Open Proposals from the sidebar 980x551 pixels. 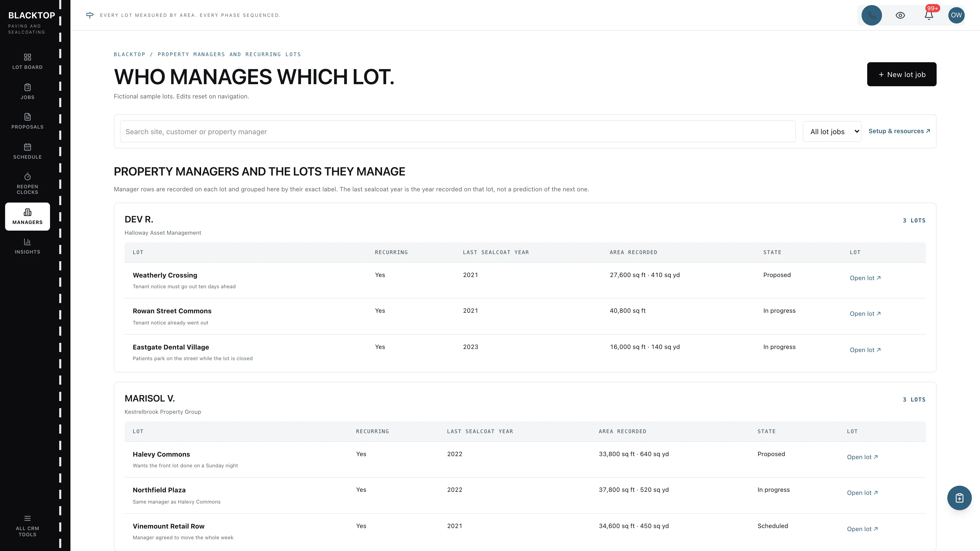point(27,121)
